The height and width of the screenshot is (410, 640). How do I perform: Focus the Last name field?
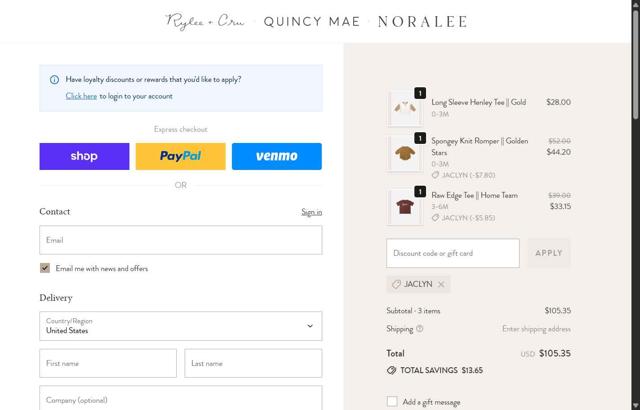(253, 363)
